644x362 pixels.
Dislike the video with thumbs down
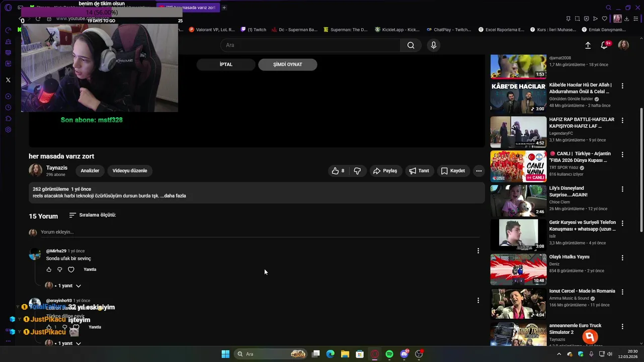(x=357, y=171)
